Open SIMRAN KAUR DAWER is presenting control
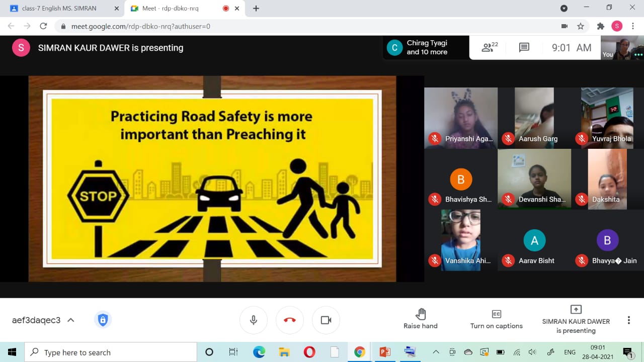This screenshot has height=362, width=644. [576, 319]
